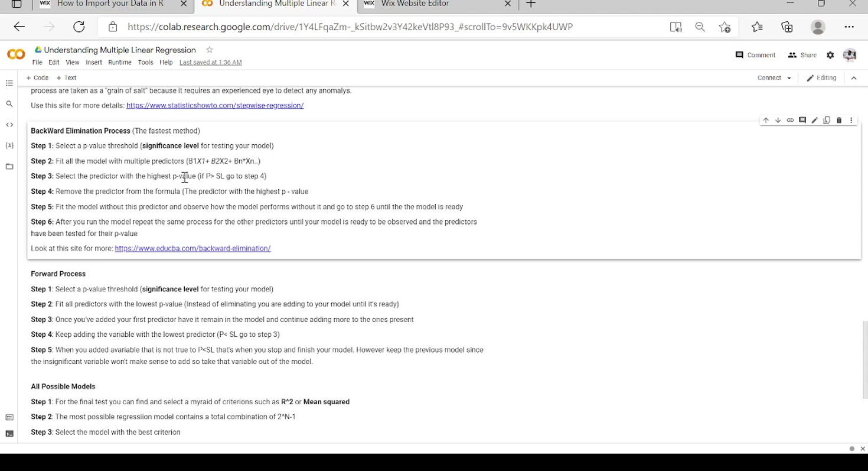Move the selected cell down

778,121
